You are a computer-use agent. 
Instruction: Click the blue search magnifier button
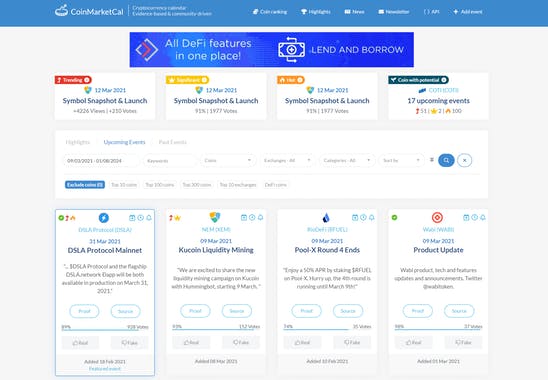point(446,160)
